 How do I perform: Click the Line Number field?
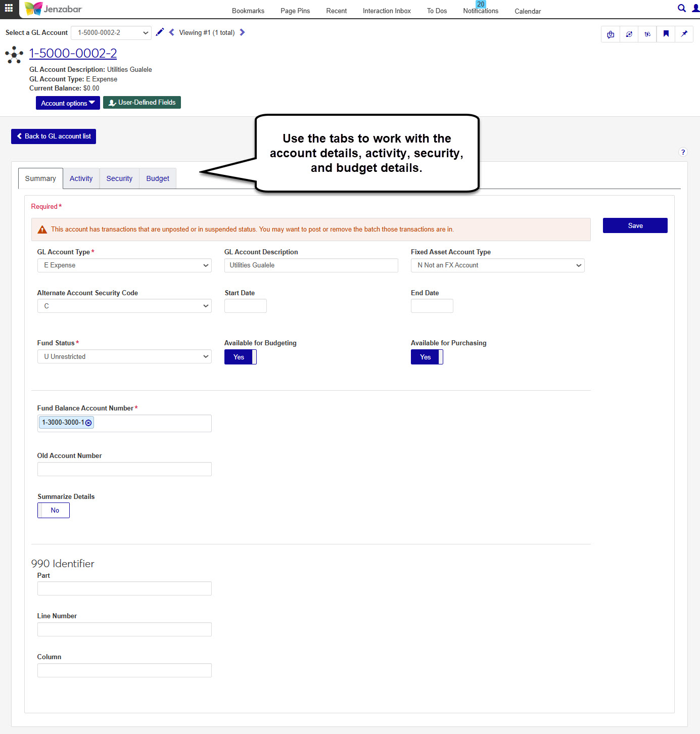(x=124, y=629)
